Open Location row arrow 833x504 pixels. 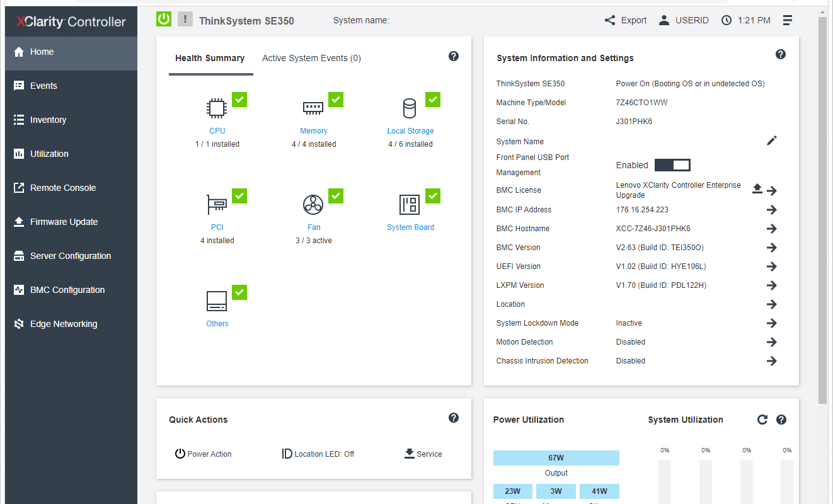click(x=772, y=304)
